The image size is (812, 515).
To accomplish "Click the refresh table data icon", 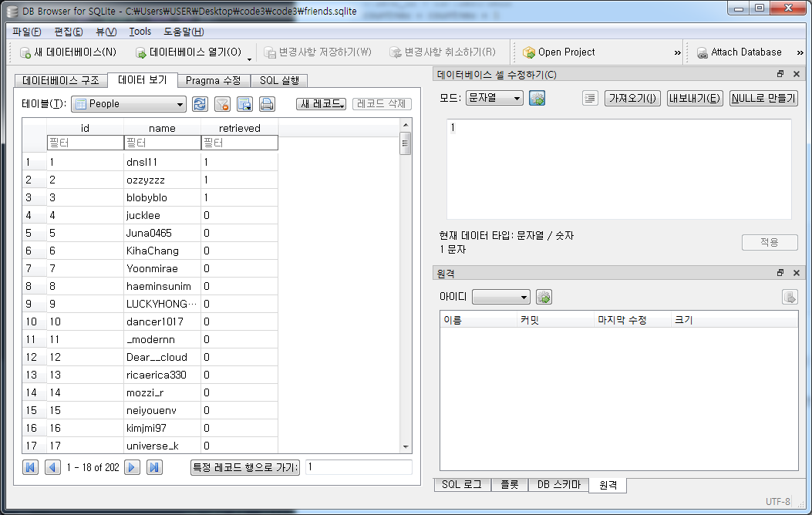I will tap(200, 104).
